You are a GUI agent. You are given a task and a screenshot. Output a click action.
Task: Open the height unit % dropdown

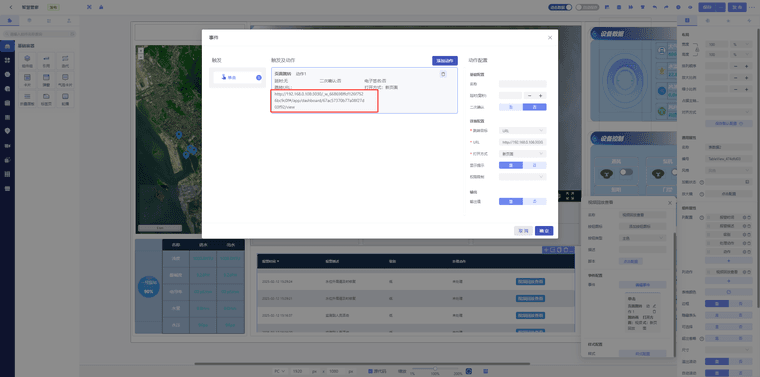coord(741,54)
